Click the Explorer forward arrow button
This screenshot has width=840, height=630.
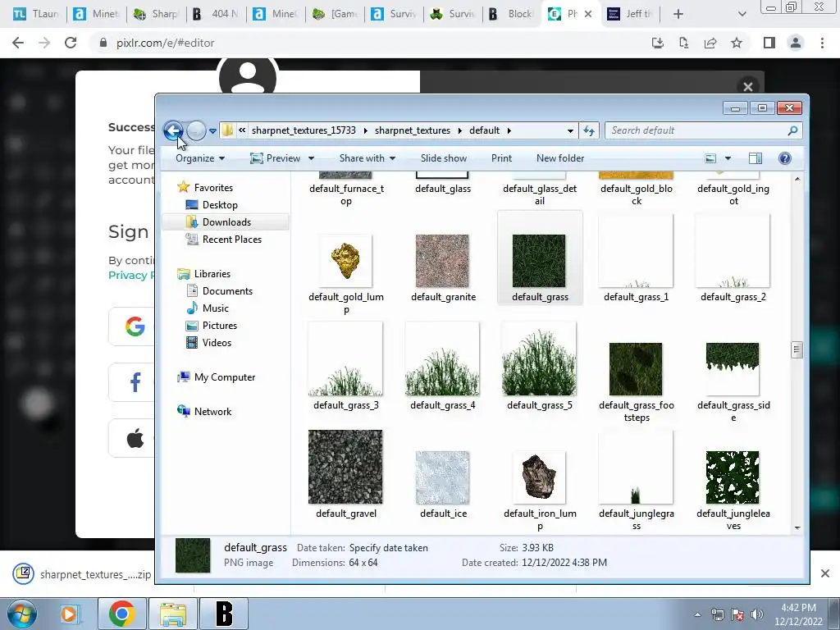click(x=196, y=130)
